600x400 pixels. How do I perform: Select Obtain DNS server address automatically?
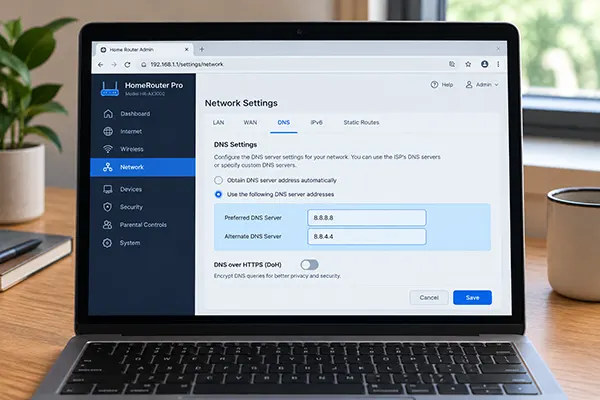218,180
